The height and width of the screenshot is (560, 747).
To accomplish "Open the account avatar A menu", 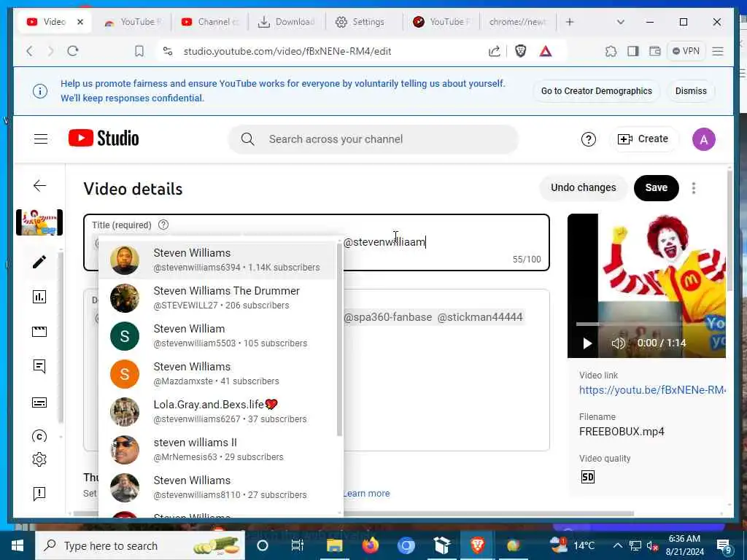I will [x=704, y=139].
